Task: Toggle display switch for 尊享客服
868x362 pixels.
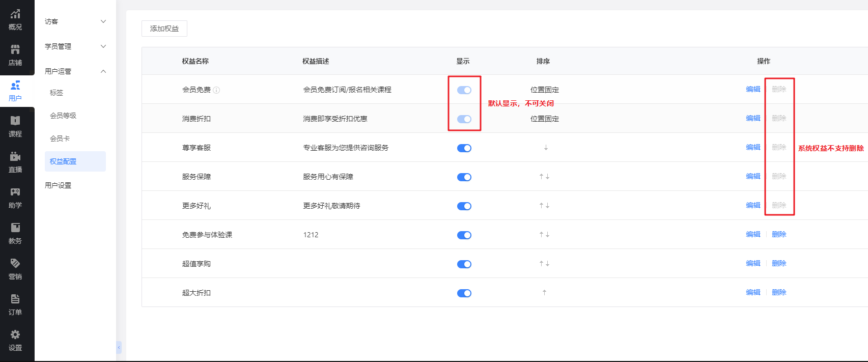Action: [x=464, y=148]
